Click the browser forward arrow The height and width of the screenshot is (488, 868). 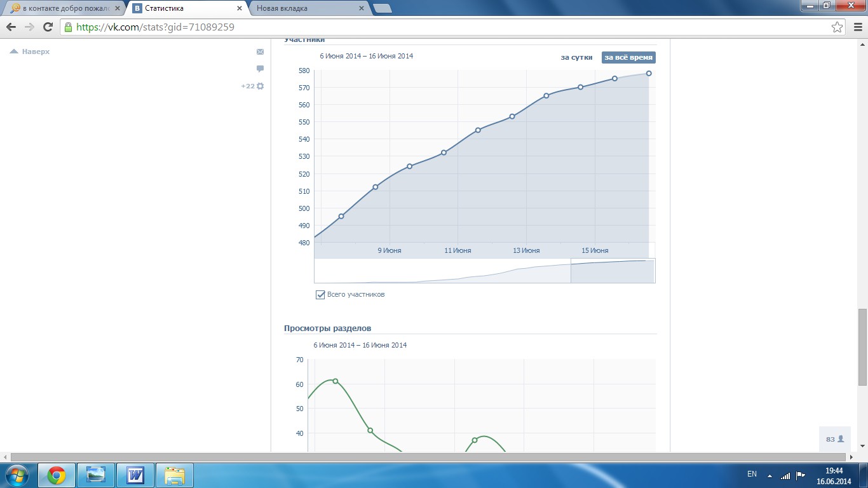click(29, 27)
